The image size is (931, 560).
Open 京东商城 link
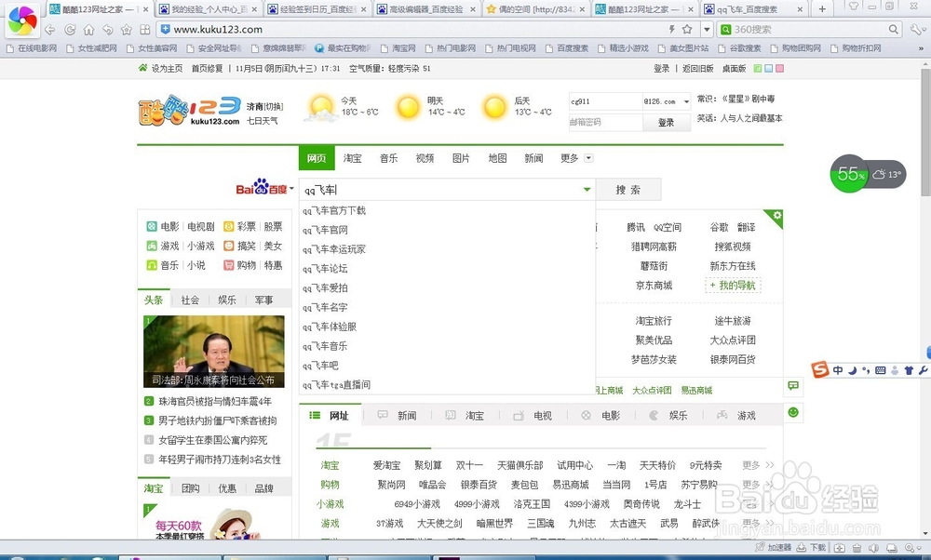[654, 286]
